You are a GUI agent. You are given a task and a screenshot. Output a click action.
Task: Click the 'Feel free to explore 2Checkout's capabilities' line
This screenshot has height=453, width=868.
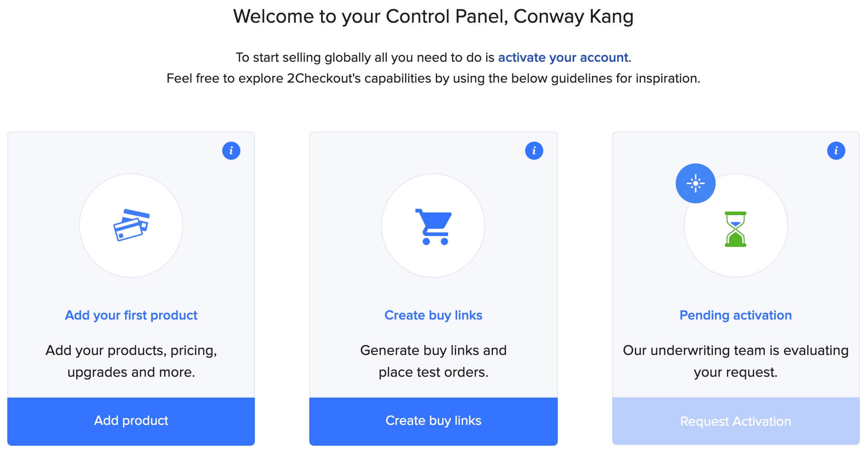pos(433,79)
